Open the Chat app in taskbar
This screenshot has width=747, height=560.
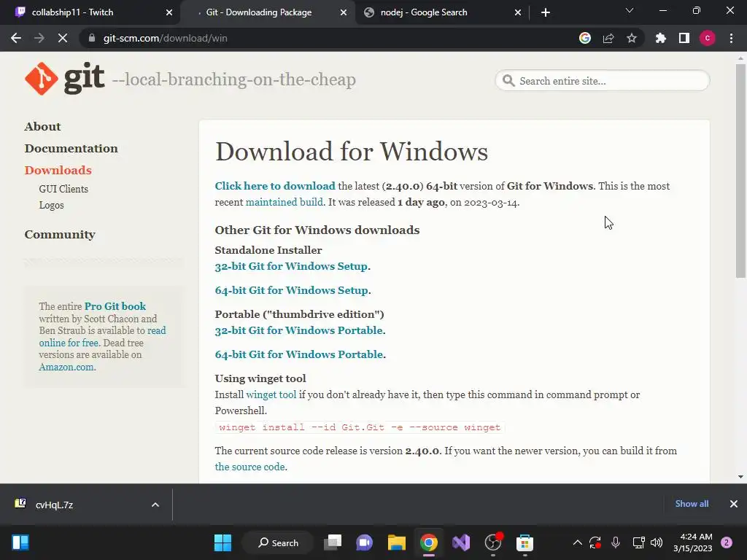click(365, 542)
